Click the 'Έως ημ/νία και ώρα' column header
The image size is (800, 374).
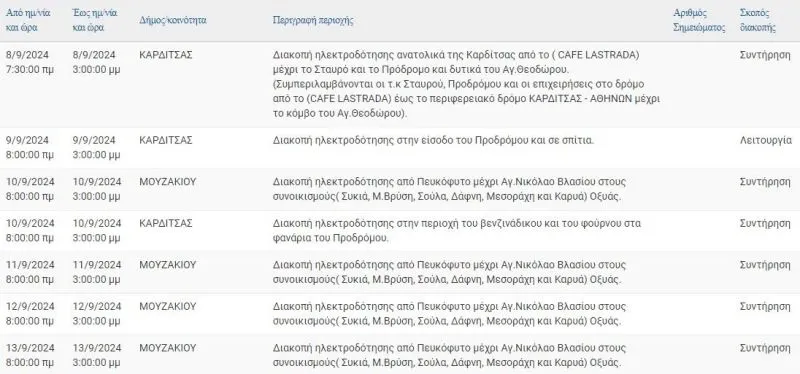click(95, 20)
